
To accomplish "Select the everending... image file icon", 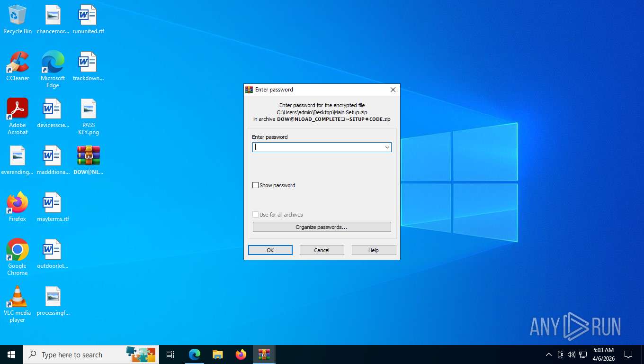I will coord(18,160).
